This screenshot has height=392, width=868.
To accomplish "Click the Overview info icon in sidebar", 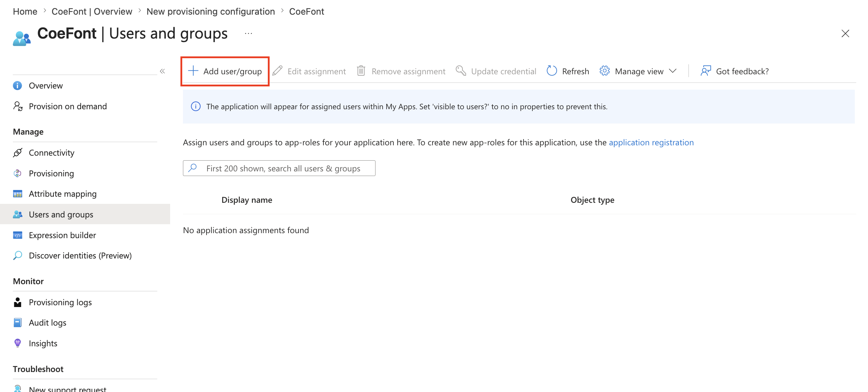I will (17, 86).
